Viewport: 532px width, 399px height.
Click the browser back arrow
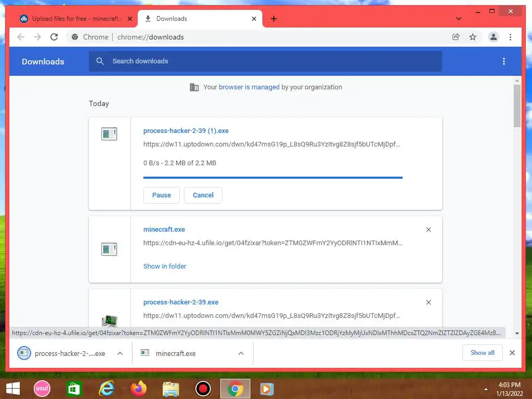pos(21,37)
